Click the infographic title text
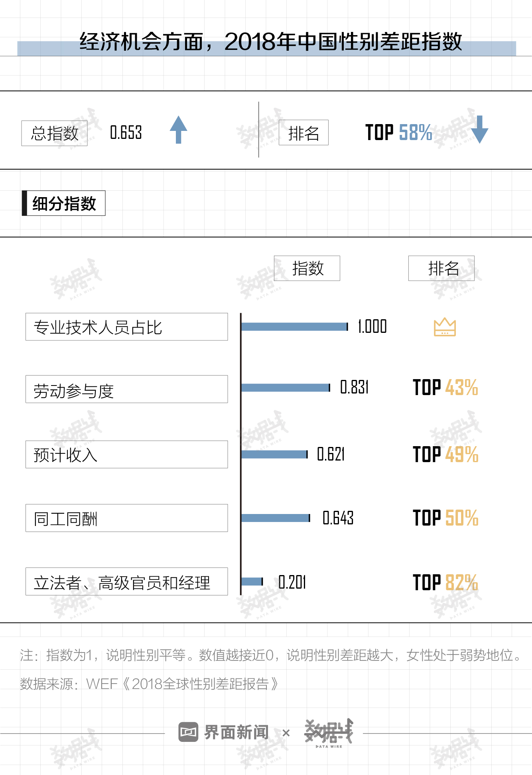The width and height of the screenshot is (532, 775). (270, 42)
